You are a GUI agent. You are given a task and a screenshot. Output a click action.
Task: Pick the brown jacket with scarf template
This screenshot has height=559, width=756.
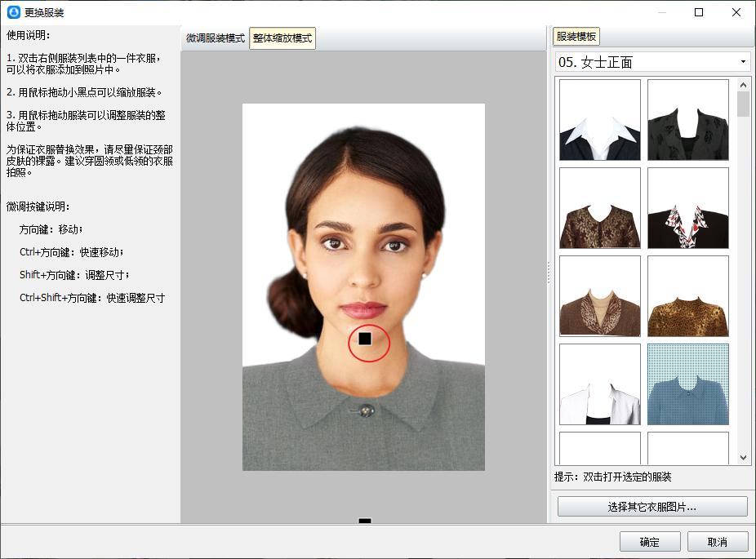[600, 296]
